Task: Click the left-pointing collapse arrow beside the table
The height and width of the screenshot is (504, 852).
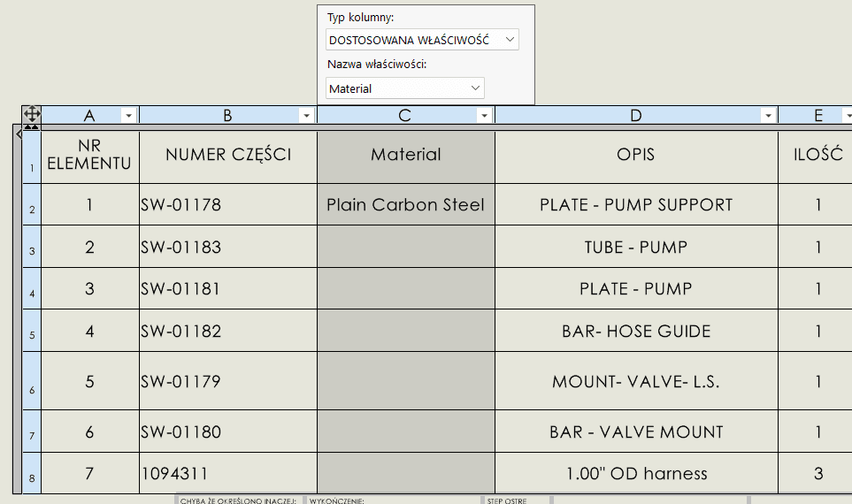Action: pyautogui.click(x=19, y=134)
